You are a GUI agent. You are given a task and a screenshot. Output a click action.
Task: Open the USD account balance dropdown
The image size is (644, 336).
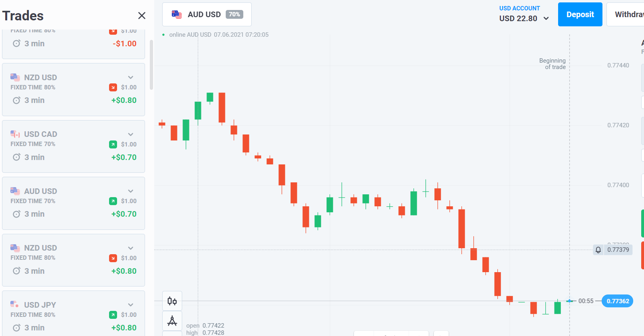pyautogui.click(x=524, y=14)
